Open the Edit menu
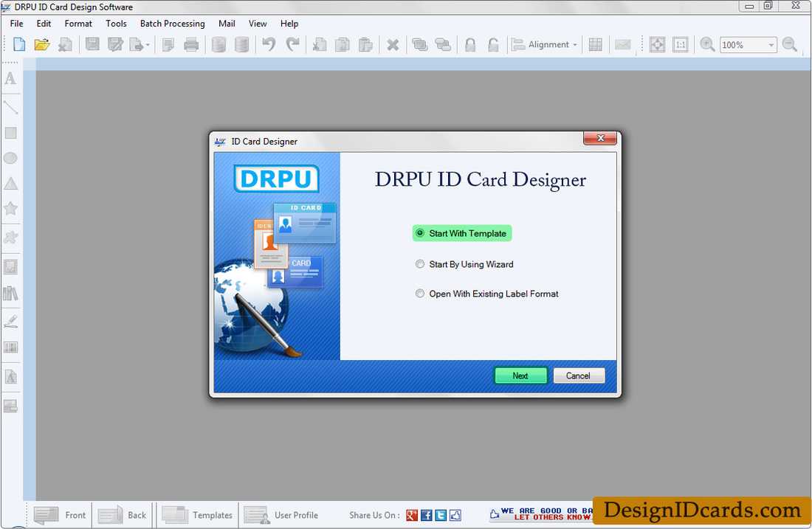 pyautogui.click(x=44, y=24)
